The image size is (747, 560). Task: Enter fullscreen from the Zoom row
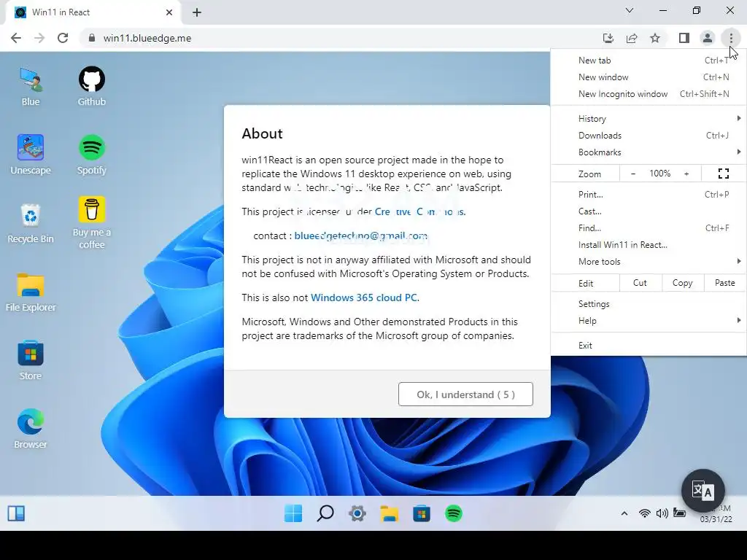click(x=723, y=174)
